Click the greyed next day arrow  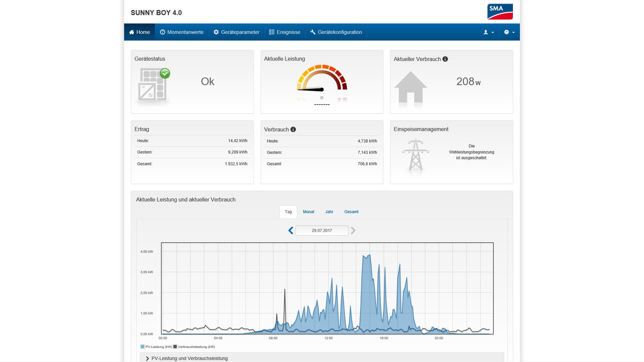[x=353, y=231]
